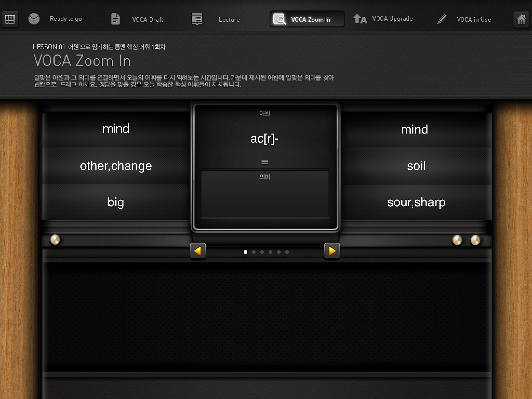Switch to the VOCA Draft tab
This screenshot has width=532, height=399.
point(147,19)
